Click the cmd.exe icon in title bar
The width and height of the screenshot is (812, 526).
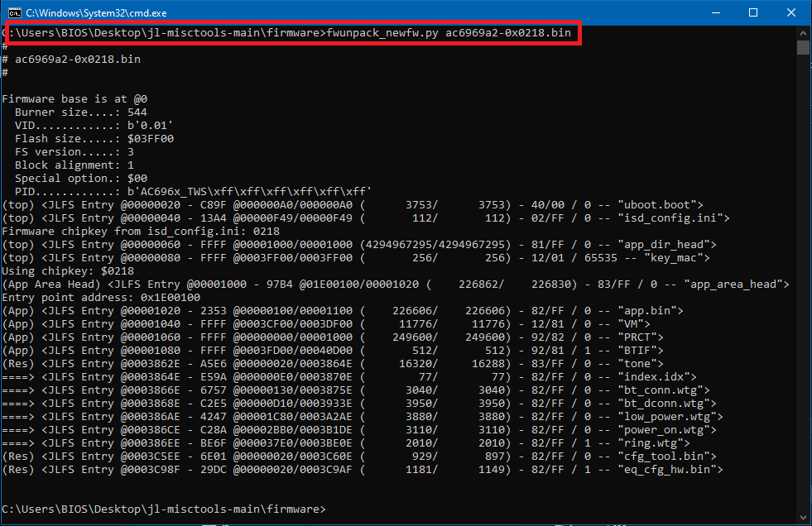pyautogui.click(x=14, y=12)
